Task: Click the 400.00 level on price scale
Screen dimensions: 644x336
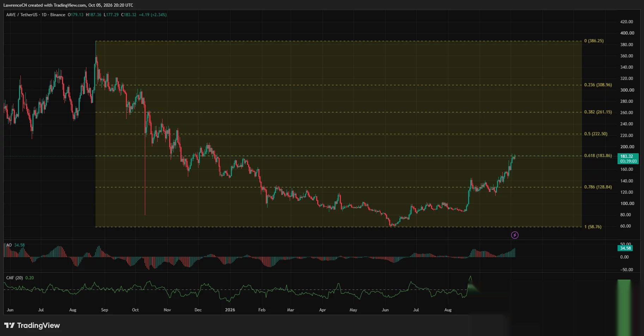Action: point(627,33)
